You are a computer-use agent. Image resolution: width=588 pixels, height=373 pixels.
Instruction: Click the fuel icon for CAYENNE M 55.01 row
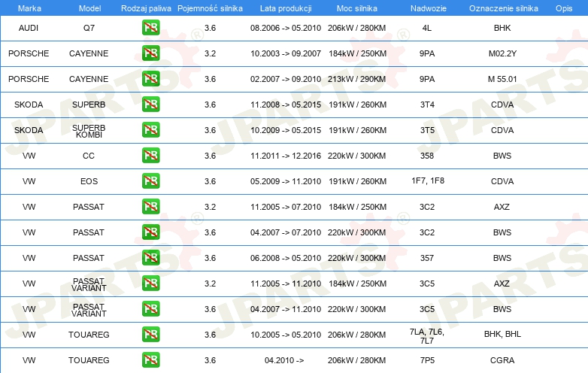pyautogui.click(x=150, y=79)
